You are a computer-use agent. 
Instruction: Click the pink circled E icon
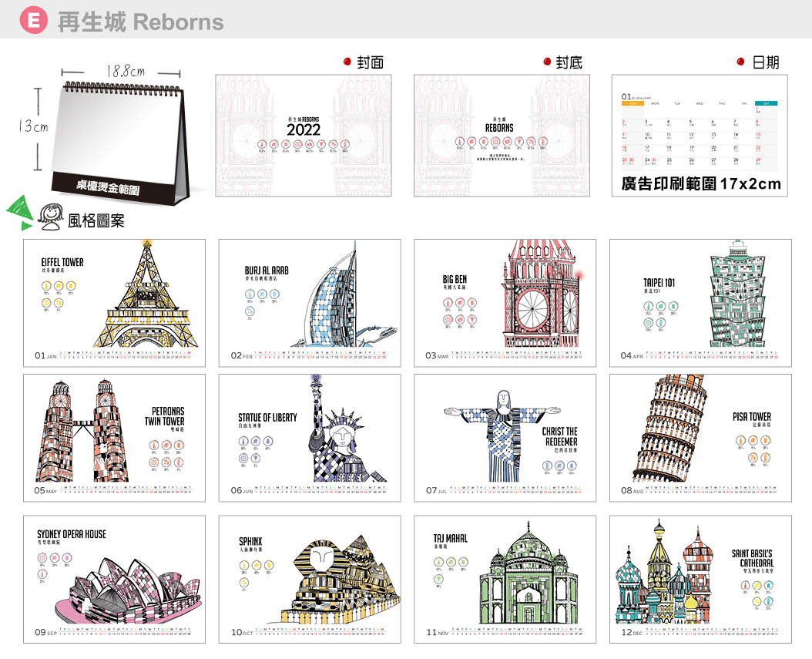click(33, 21)
